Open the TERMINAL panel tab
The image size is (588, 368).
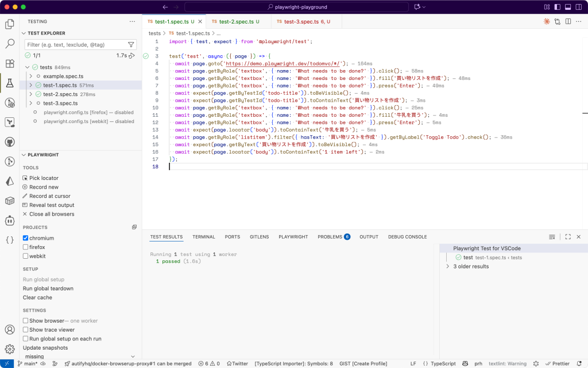[204, 237]
